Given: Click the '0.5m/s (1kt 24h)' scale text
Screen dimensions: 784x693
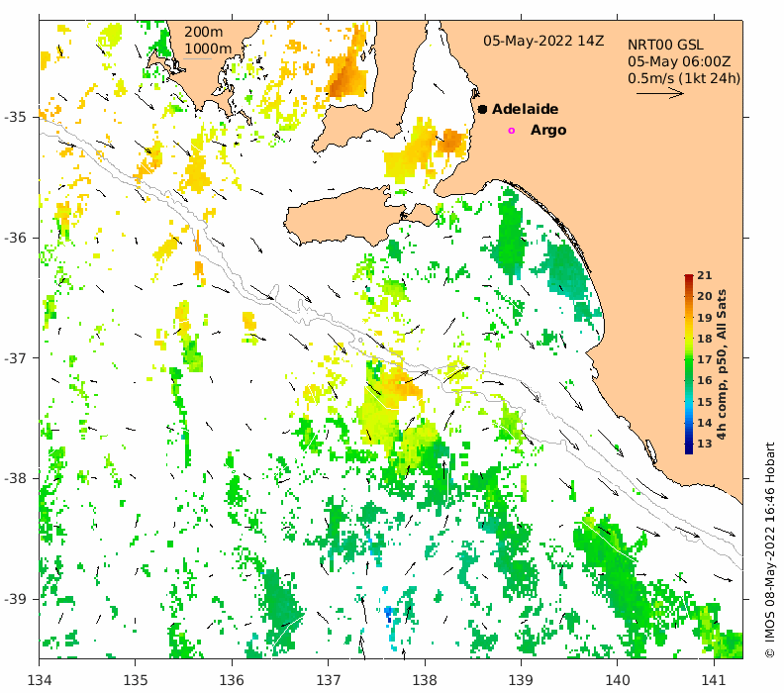Looking at the screenshot, I should click(683, 79).
